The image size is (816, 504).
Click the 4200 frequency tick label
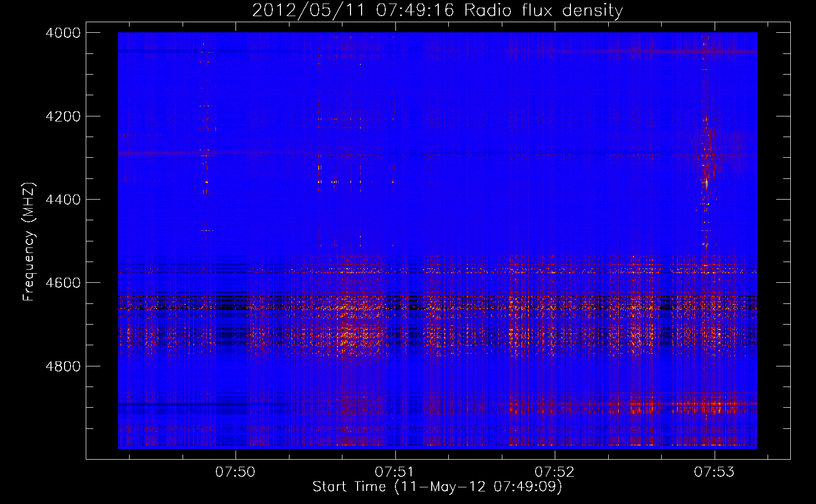pos(63,116)
